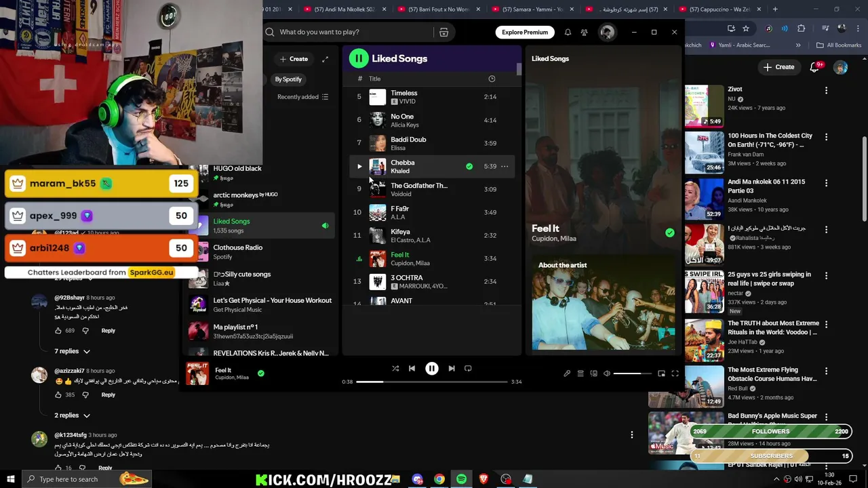Open more options for Chebba track
The height and width of the screenshot is (488, 868).
[x=505, y=166]
